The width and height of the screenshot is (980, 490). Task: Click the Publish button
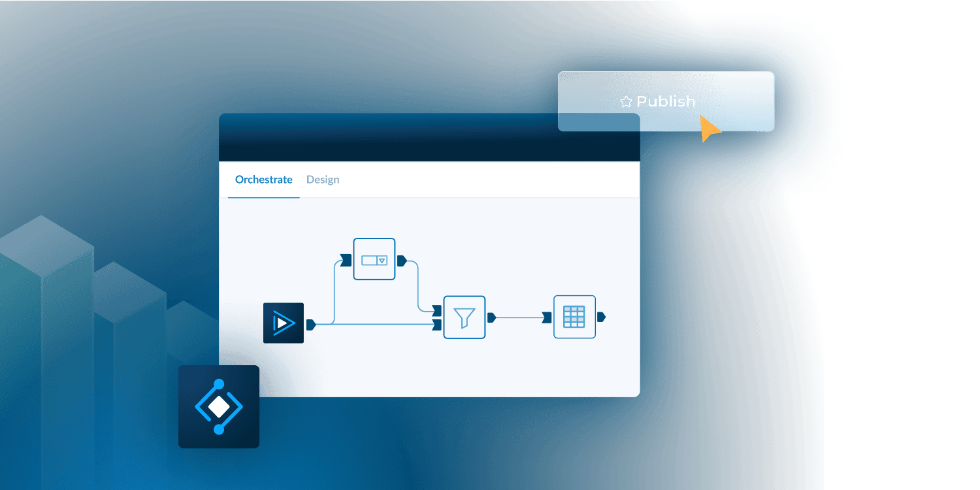point(666,101)
